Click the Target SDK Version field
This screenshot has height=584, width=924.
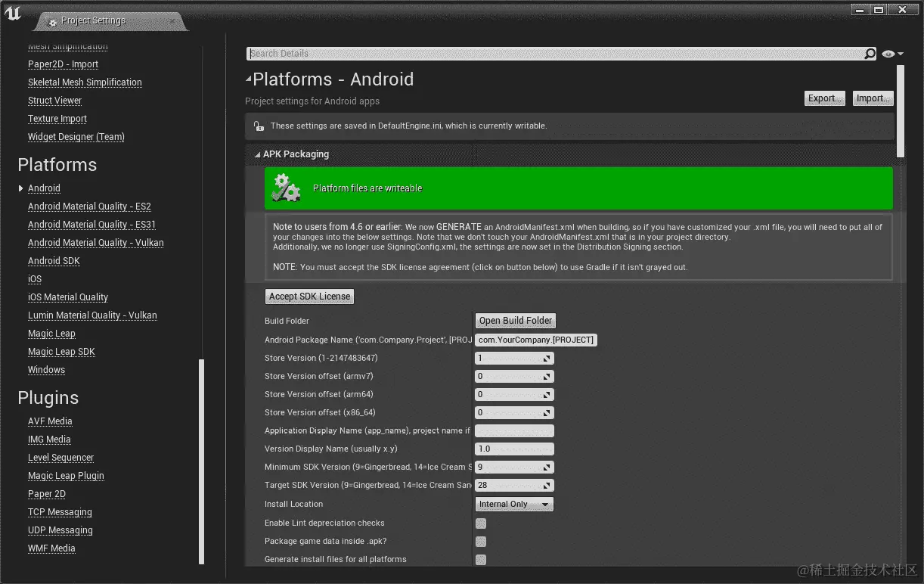pos(514,486)
